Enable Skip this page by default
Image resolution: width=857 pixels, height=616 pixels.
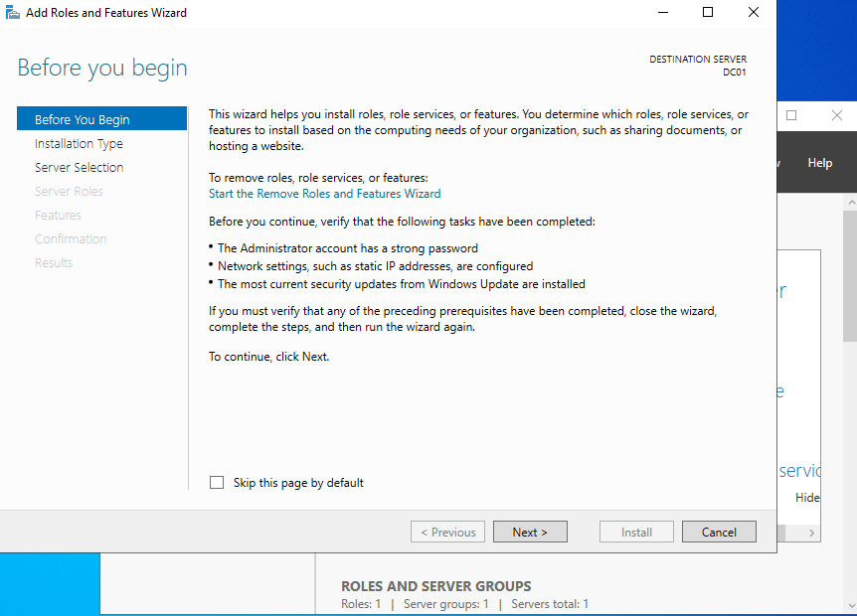tap(217, 483)
